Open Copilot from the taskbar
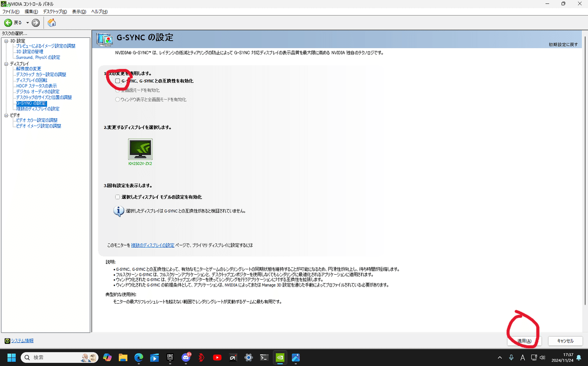 coord(107,357)
